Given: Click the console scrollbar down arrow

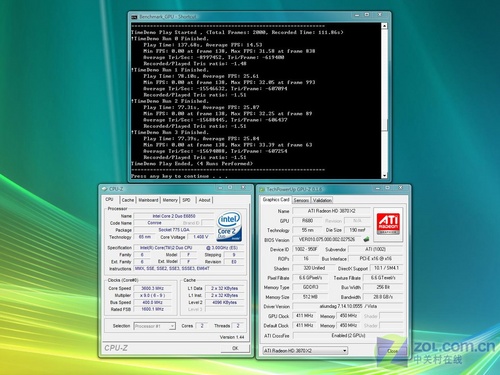Looking at the screenshot, I should click(384, 175).
